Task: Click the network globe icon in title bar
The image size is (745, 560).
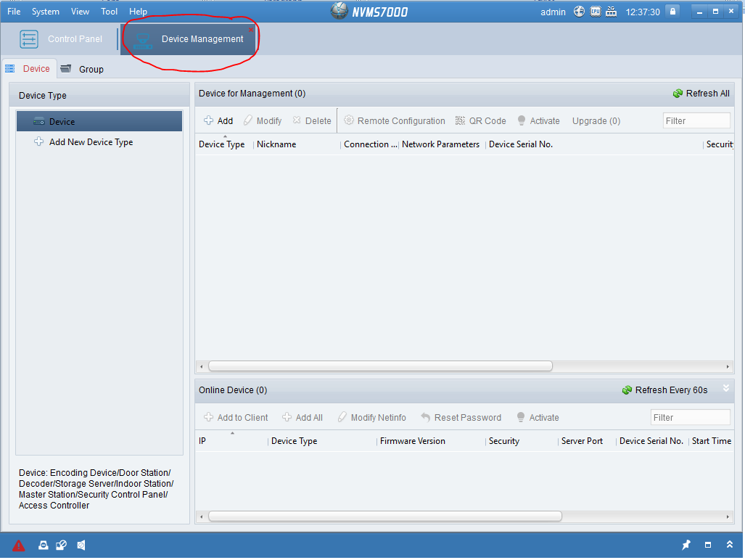Action: pyautogui.click(x=579, y=12)
